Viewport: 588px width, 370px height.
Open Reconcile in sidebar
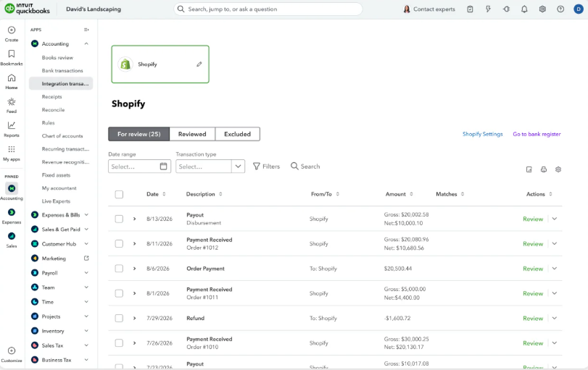coord(53,110)
